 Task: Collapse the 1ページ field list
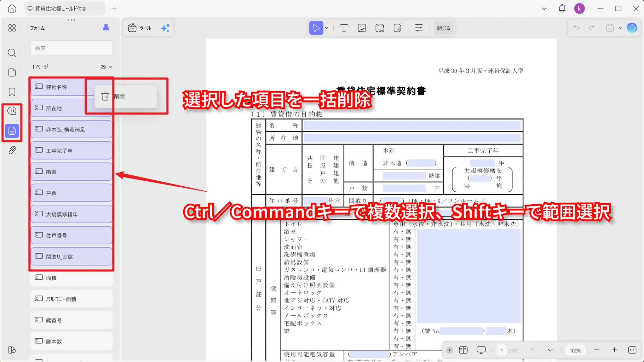[111, 67]
